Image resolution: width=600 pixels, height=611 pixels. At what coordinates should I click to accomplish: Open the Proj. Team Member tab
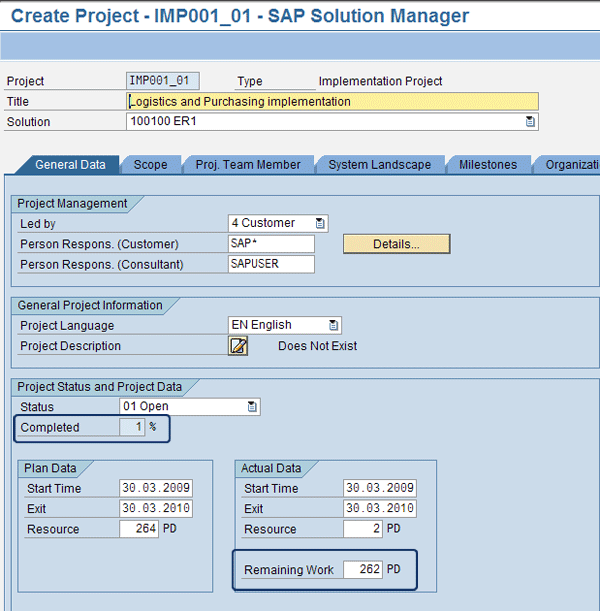248,165
